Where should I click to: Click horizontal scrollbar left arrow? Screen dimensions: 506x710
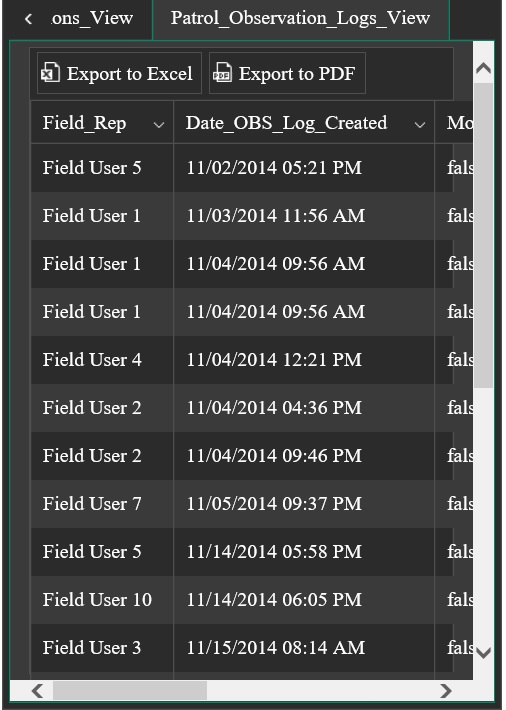(x=38, y=691)
